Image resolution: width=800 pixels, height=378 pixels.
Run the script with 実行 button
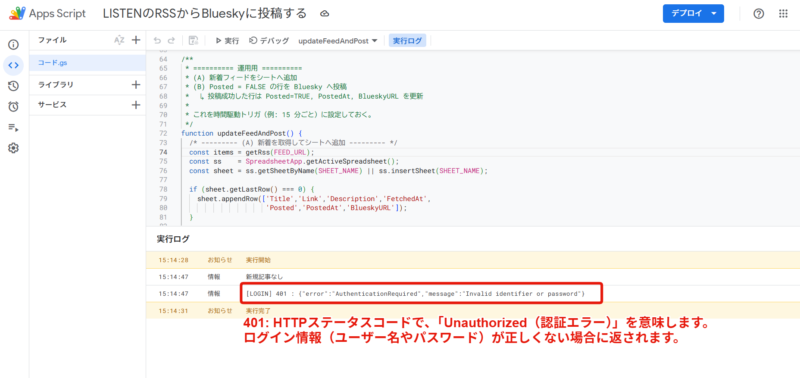point(227,41)
